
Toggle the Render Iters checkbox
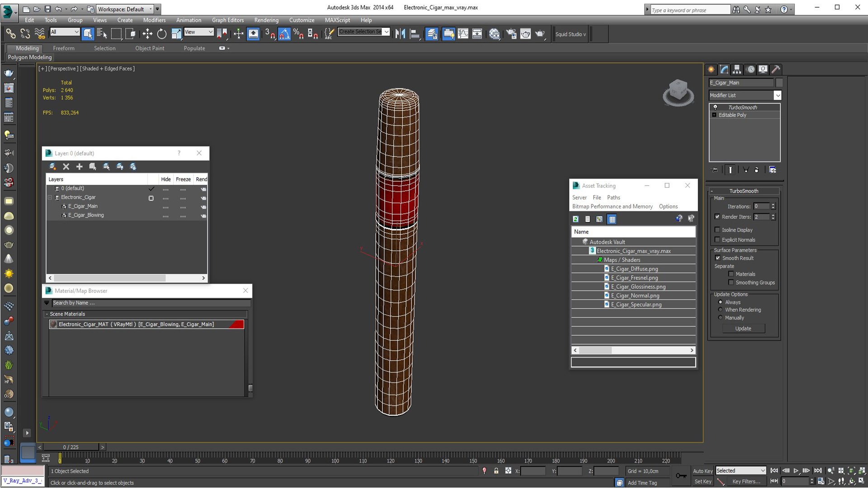click(717, 217)
